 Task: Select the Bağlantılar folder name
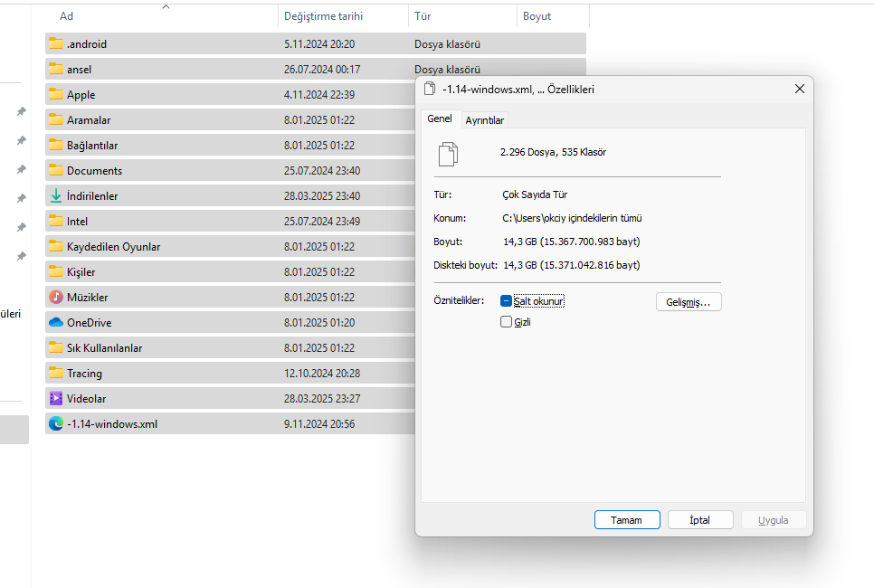(92, 146)
